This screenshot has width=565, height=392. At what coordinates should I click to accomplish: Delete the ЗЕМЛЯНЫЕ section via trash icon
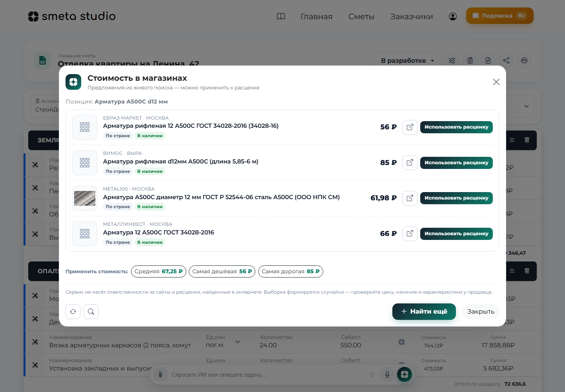tap(527, 140)
